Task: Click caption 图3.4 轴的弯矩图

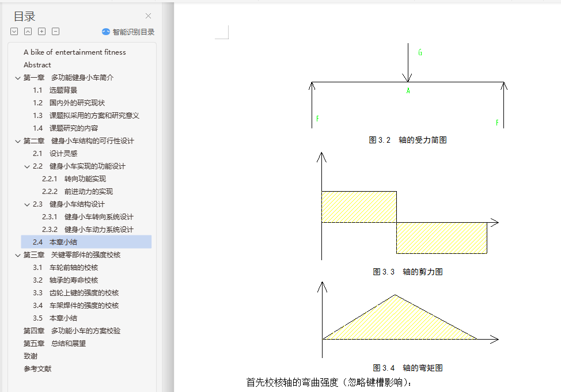Action: pyautogui.click(x=408, y=368)
